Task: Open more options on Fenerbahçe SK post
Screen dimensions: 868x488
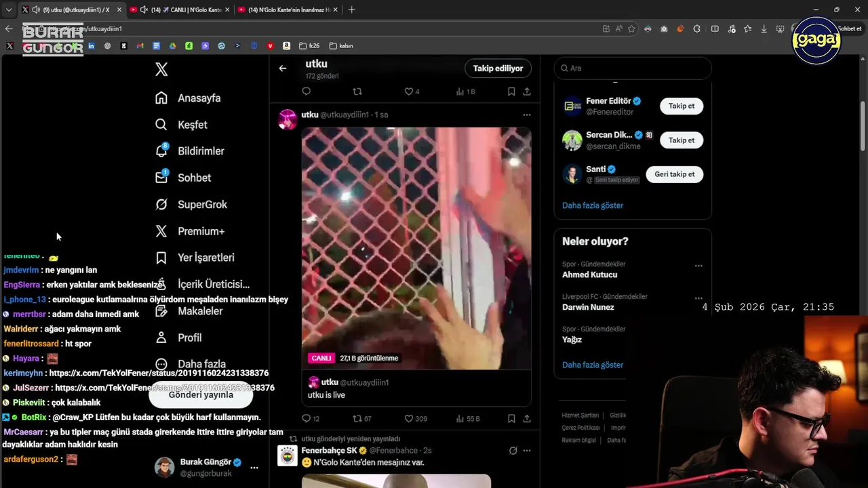Action: 527,451
